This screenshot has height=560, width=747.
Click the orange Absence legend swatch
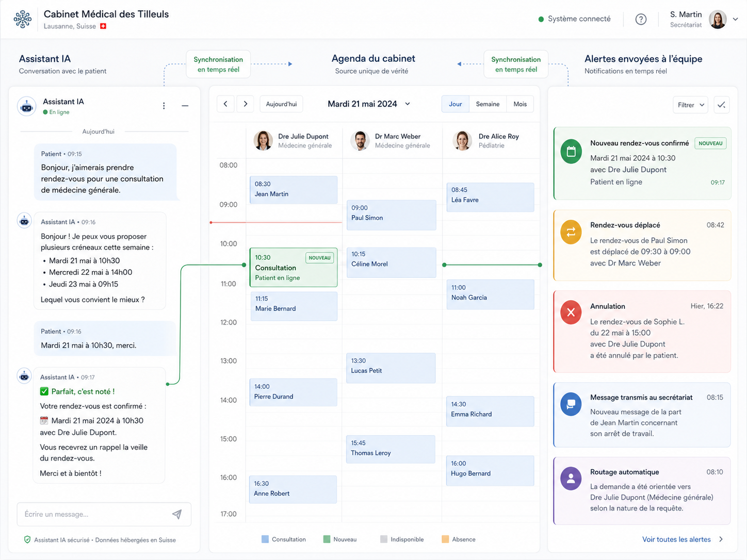pos(445,539)
